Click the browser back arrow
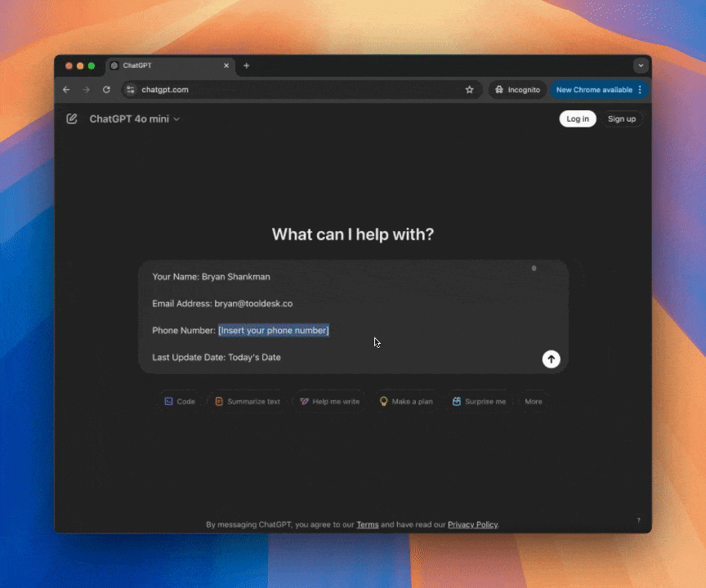This screenshot has height=588, width=706. coord(66,90)
